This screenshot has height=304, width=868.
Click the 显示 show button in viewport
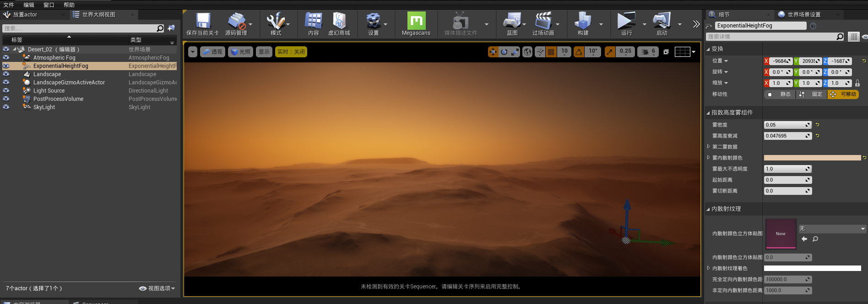(264, 52)
